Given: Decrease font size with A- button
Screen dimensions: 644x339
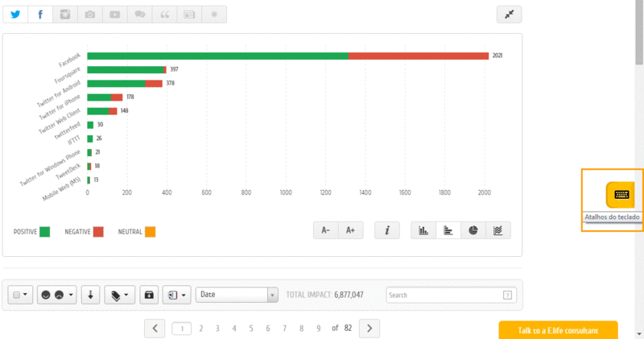Looking at the screenshot, I should 326,230.
